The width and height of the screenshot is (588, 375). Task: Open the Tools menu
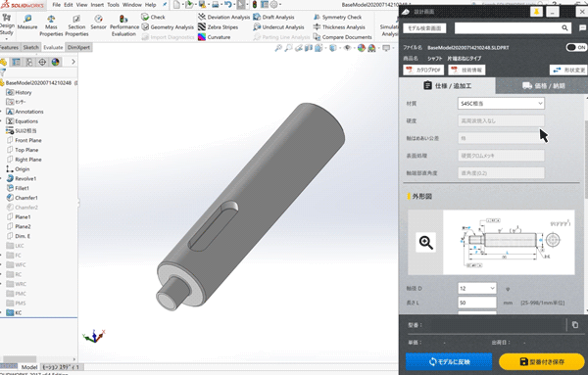[113, 5]
